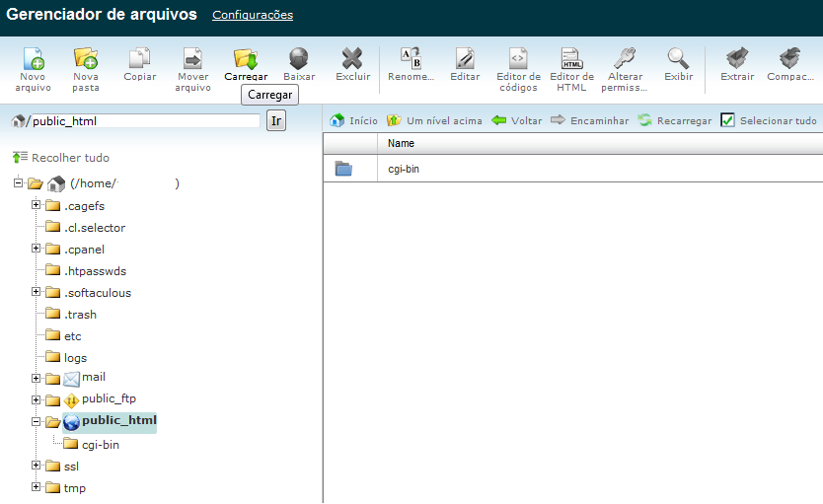This screenshot has height=504, width=823.
Task: Click the Baixar download icon
Action: coord(299,59)
